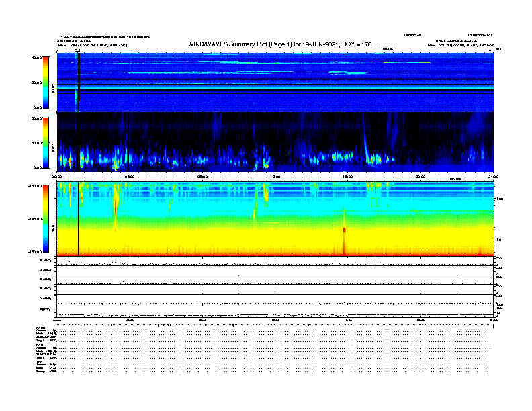Click the -160.00 label on TNR color scale
The height and width of the screenshot is (411, 532).
[35, 252]
